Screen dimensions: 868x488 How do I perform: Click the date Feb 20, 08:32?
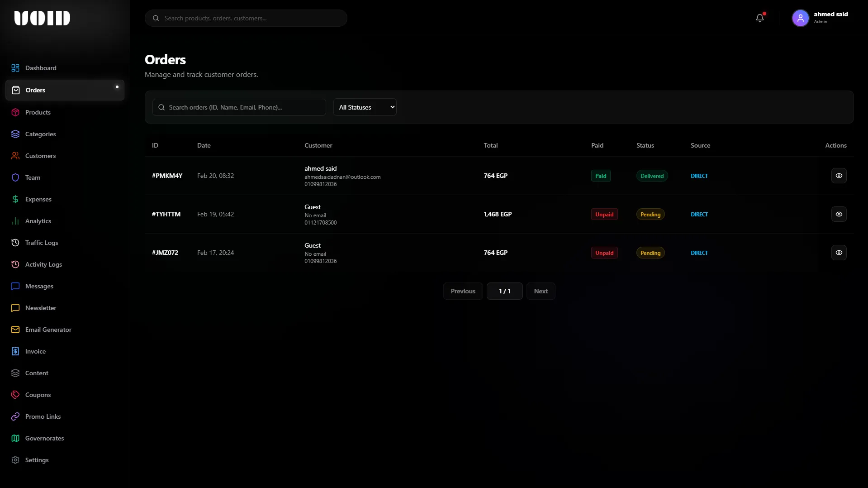(x=215, y=176)
